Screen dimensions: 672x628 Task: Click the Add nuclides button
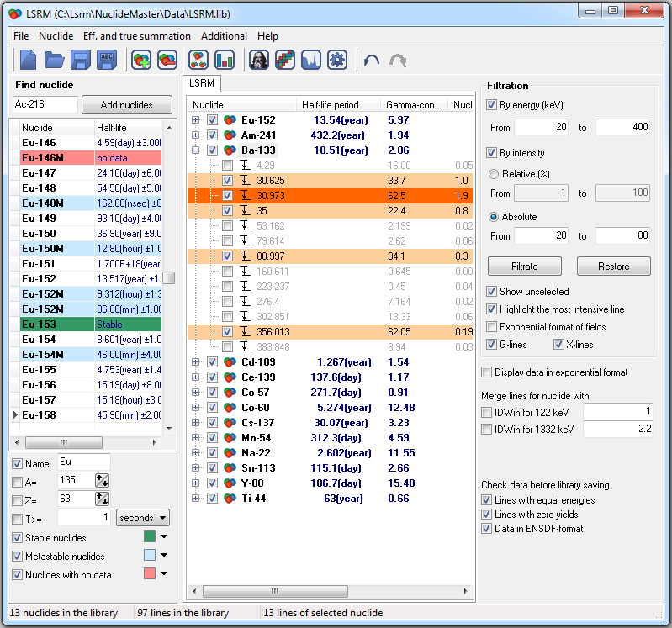[126, 105]
